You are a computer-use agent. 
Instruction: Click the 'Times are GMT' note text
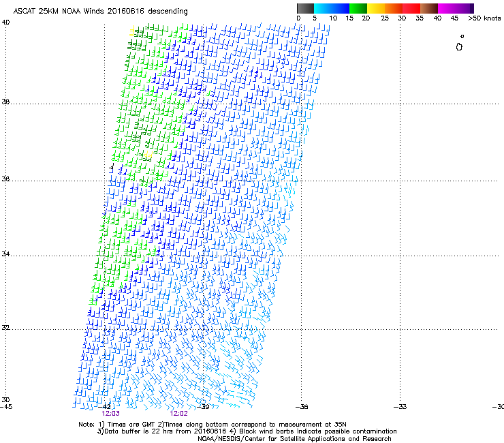[131, 425]
